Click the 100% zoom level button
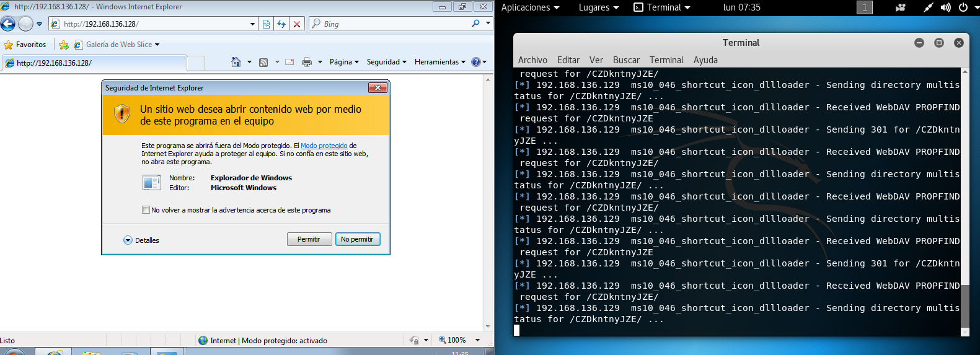Screen dimensions: 980x355 tap(452, 340)
